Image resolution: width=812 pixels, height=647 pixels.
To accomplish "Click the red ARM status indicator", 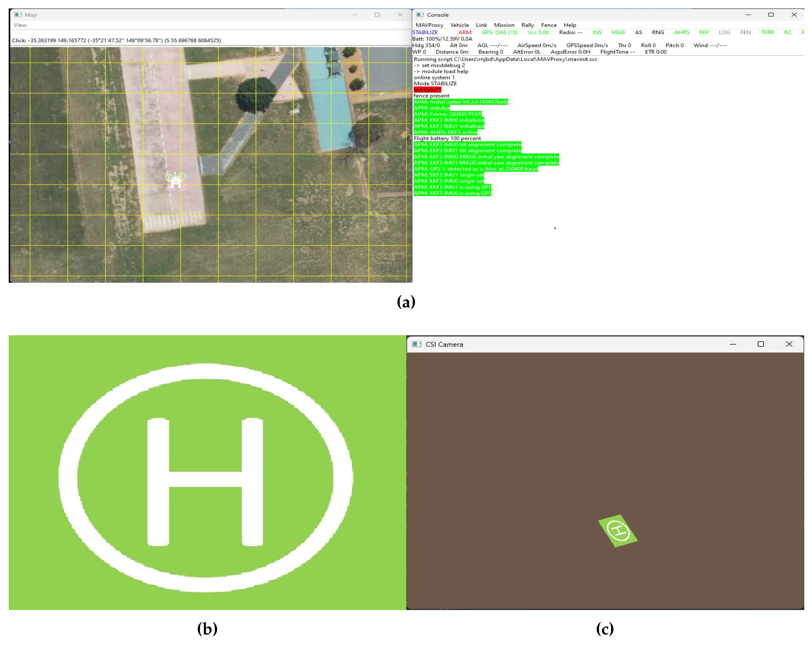I will 465,32.
